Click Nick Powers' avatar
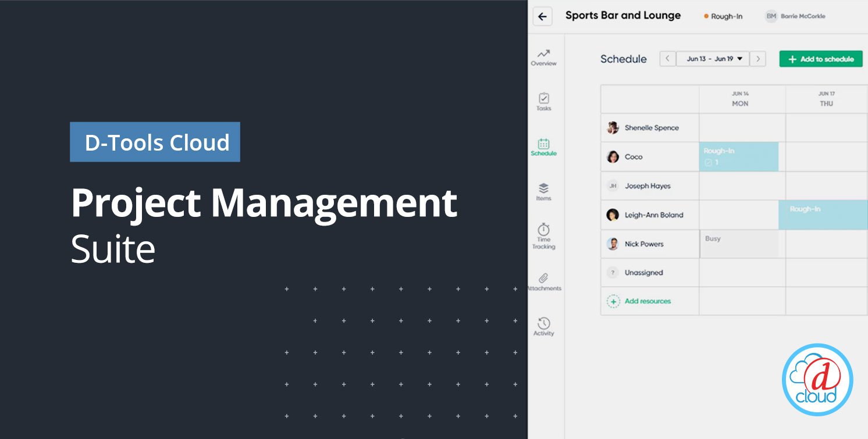Image resolution: width=868 pixels, height=439 pixels. tap(613, 244)
